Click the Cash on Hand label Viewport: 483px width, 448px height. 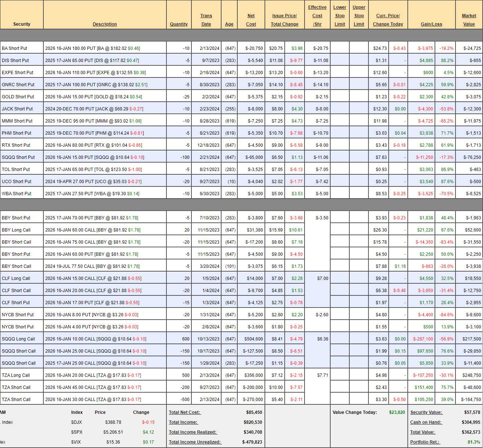coord(426,422)
